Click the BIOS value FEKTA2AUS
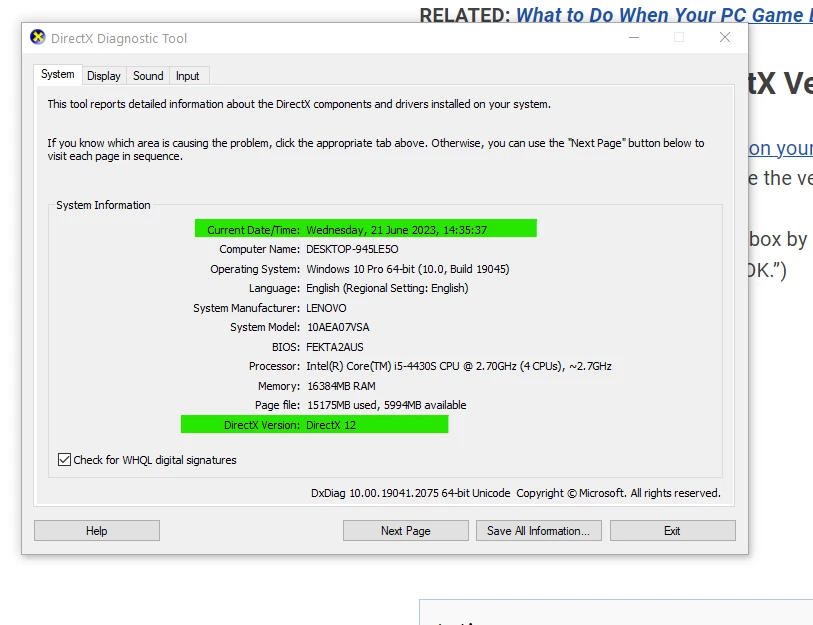Image resolution: width=813 pixels, height=625 pixels. tap(334, 347)
